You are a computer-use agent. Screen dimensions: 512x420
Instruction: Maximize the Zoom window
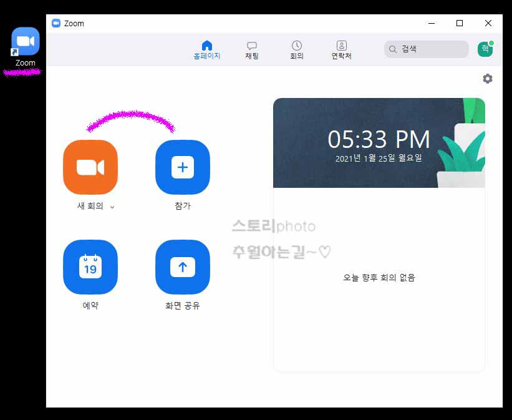(x=460, y=23)
